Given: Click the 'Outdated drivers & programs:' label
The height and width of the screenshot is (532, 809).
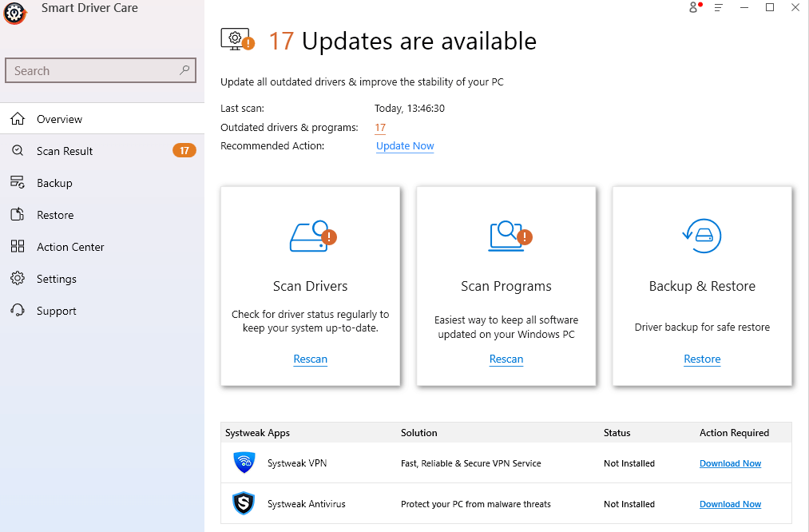Looking at the screenshot, I should point(289,128).
